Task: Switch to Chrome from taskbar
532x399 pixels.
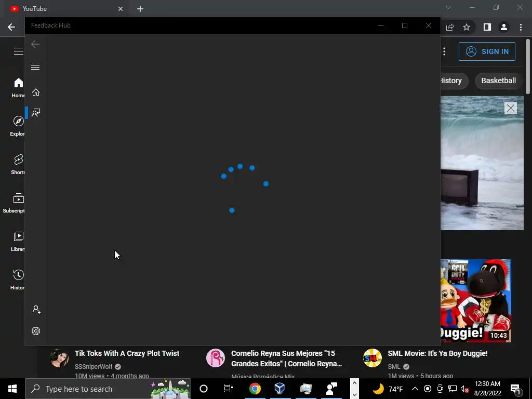Action: (255, 389)
